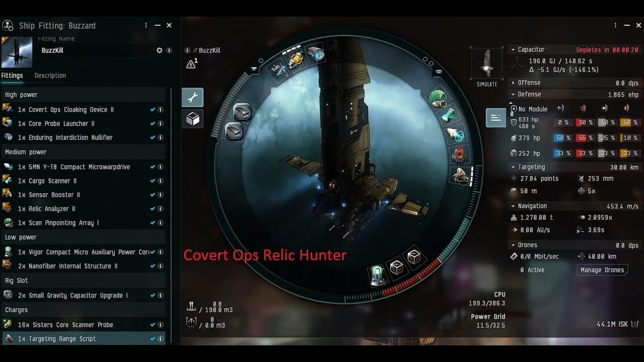The image size is (644, 362).
Task: Toggle checkmark for Targeting Range Script
Action: pyautogui.click(x=152, y=339)
